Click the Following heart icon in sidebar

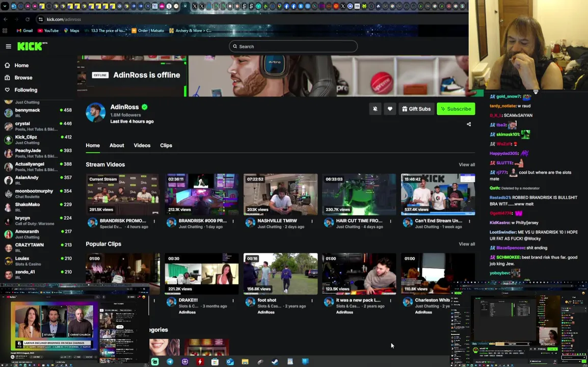[7, 90]
